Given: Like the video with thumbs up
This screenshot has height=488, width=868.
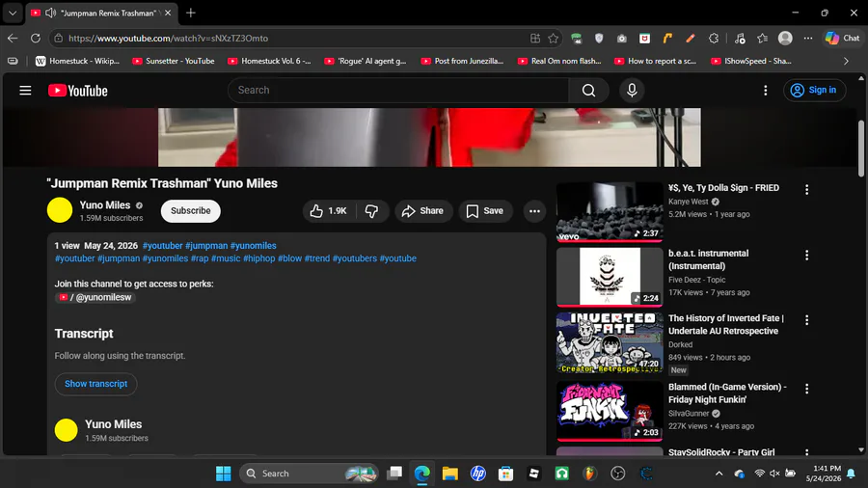Looking at the screenshot, I should pos(328,211).
